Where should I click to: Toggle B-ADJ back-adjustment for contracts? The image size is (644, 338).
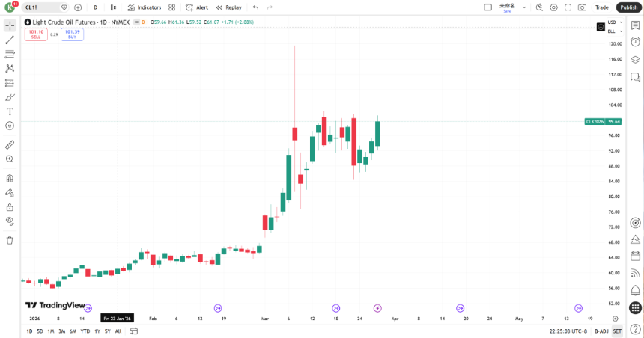point(601,331)
